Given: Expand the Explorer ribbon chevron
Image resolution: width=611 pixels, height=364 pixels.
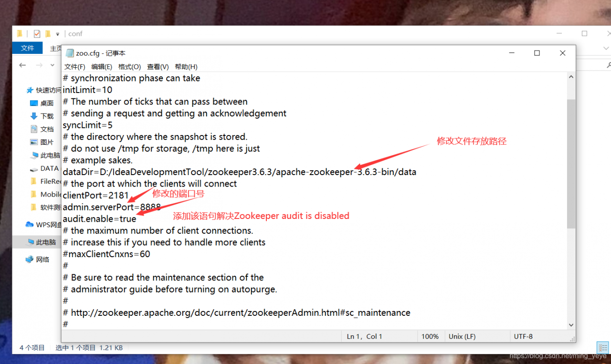Looking at the screenshot, I should pyautogui.click(x=607, y=48).
